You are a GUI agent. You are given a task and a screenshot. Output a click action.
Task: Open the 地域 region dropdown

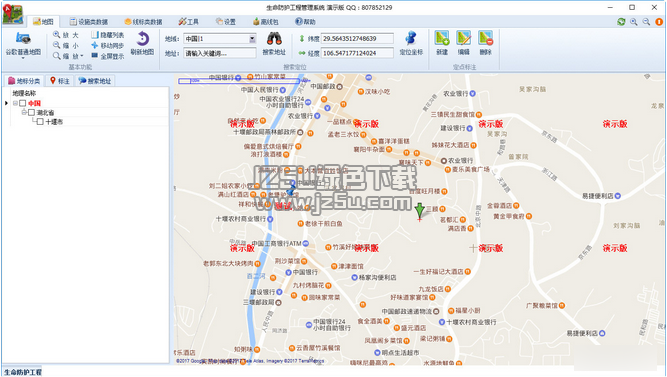pyautogui.click(x=252, y=39)
